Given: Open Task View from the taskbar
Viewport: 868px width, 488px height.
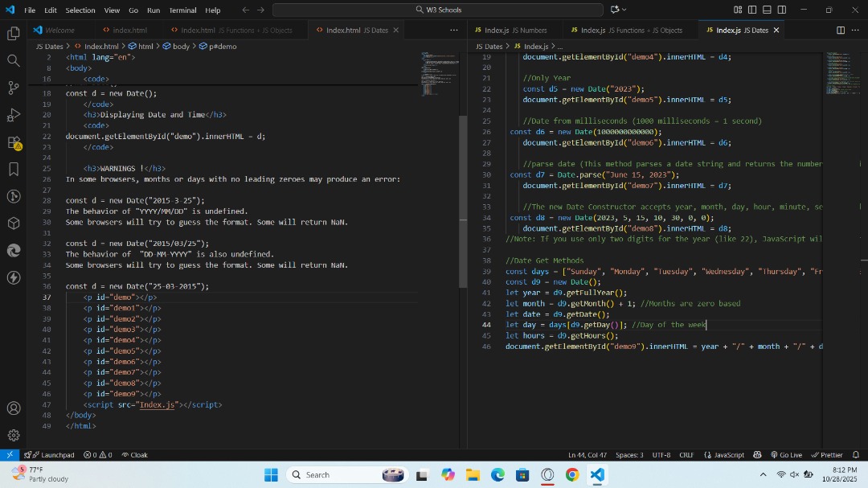Looking at the screenshot, I should point(422,474).
